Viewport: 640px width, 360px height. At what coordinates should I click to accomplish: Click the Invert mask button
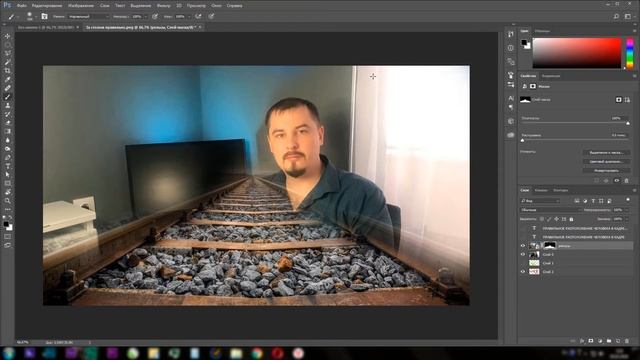pos(607,171)
